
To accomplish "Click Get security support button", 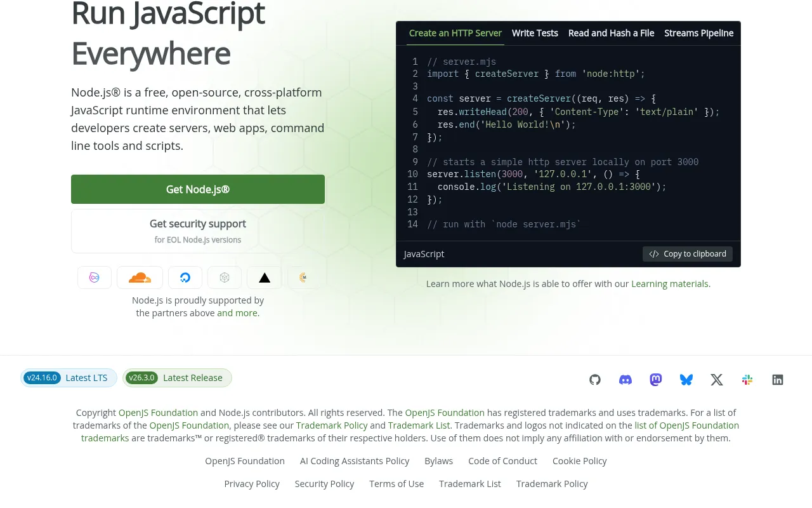I will [x=198, y=231].
